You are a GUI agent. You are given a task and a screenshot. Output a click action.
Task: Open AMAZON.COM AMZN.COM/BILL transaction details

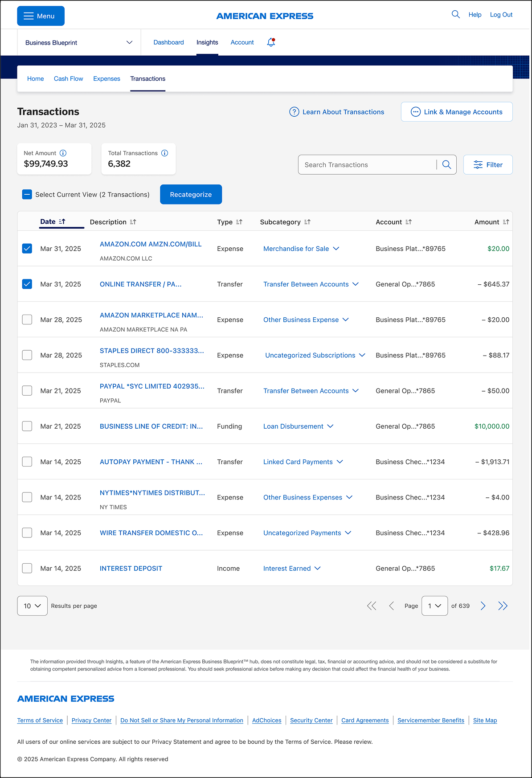click(151, 244)
